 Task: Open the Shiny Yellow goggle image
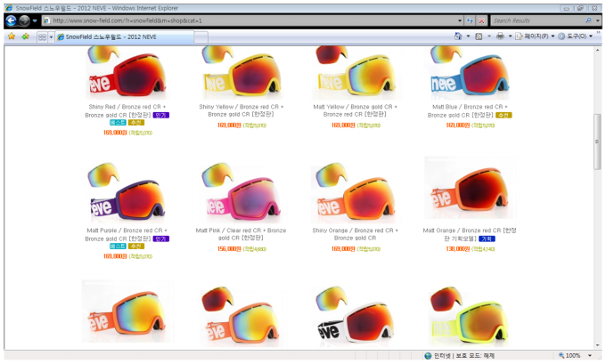point(242,73)
